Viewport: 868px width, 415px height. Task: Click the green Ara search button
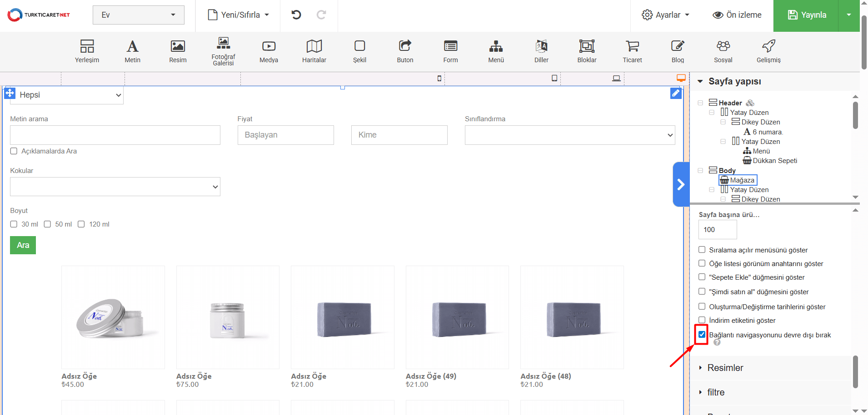[x=23, y=245]
